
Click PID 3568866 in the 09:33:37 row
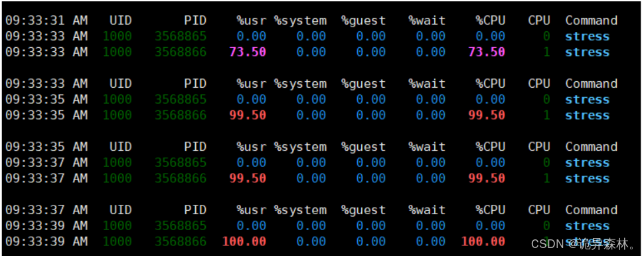pos(181,178)
